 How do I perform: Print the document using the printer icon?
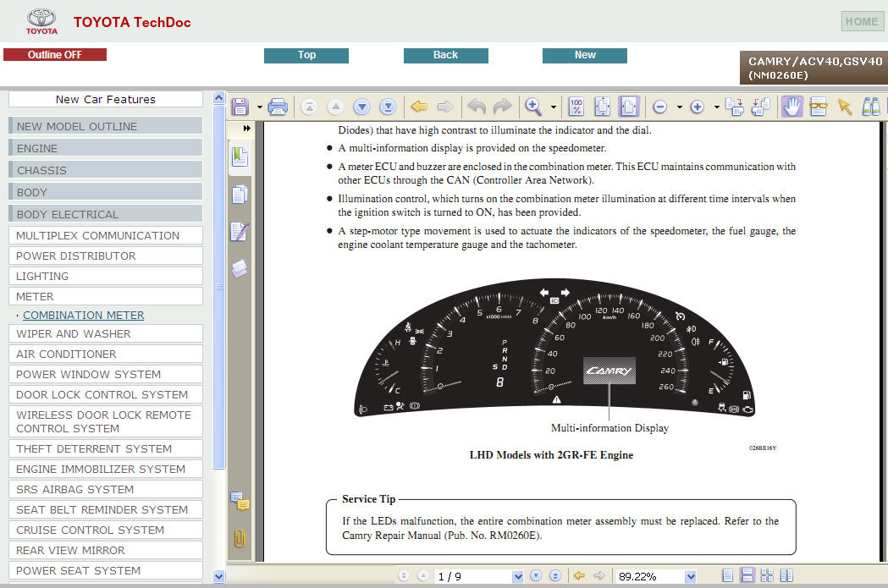click(x=278, y=107)
